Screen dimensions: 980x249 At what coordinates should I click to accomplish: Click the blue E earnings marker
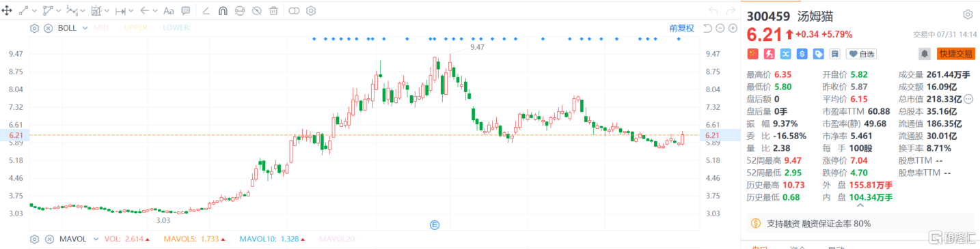coord(433,224)
